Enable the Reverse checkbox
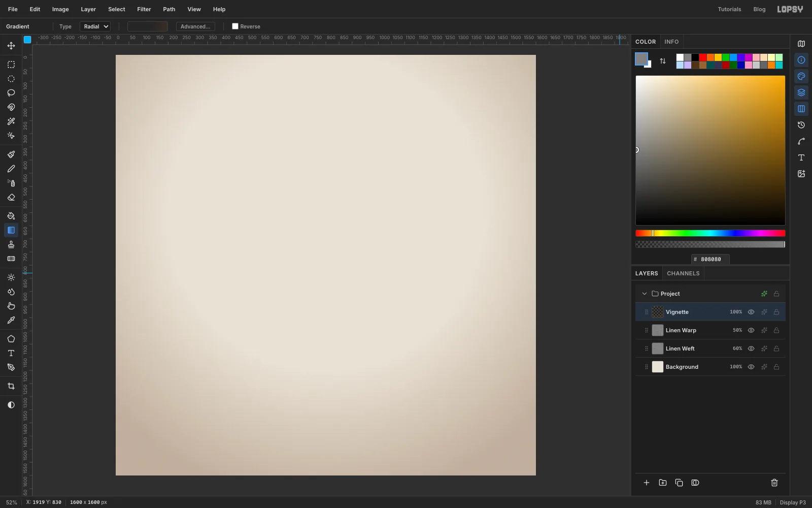Screen dimensions: 812x508 235,26
